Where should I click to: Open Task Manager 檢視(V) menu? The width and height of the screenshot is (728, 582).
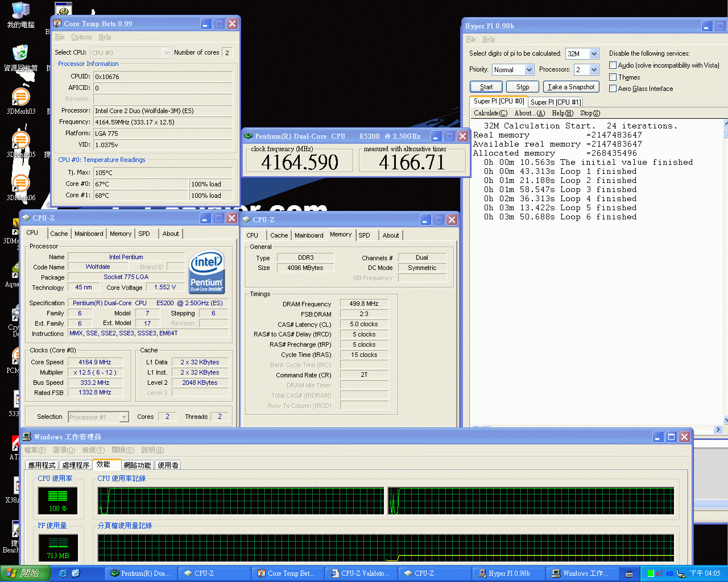click(x=94, y=450)
